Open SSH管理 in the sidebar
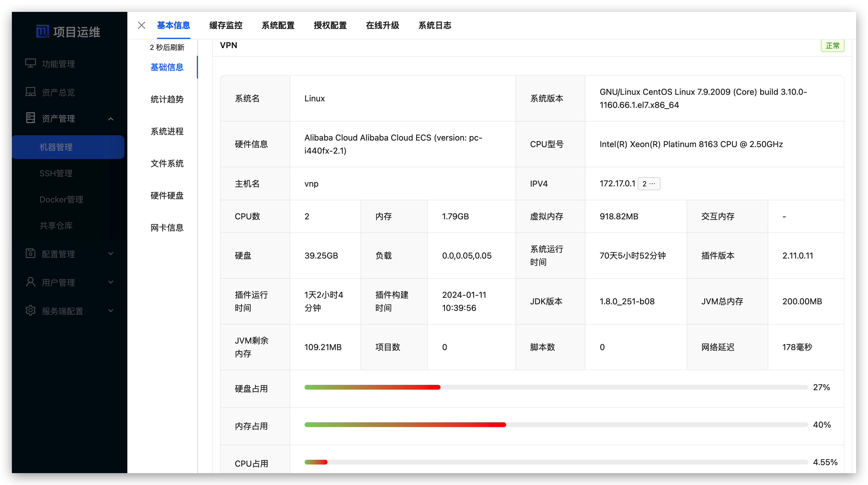 point(56,173)
